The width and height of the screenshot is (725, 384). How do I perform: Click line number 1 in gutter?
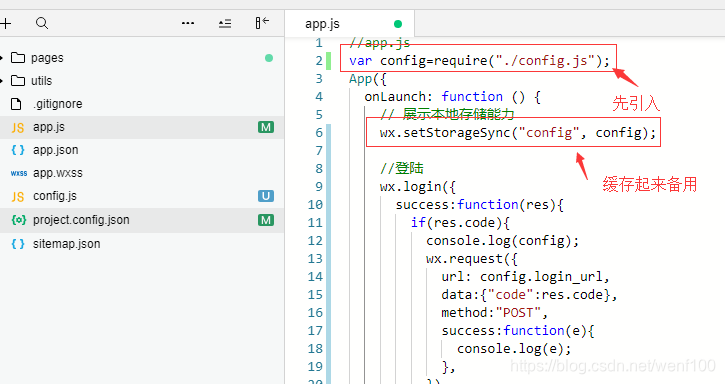[319, 43]
